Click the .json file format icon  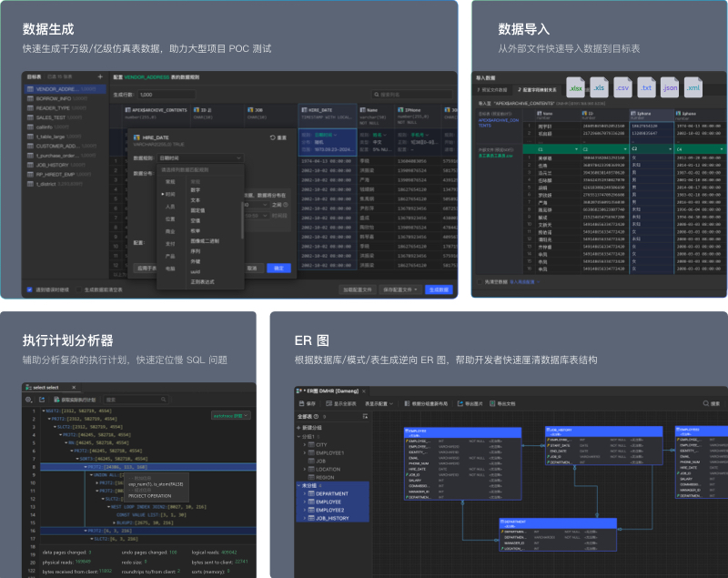point(670,87)
